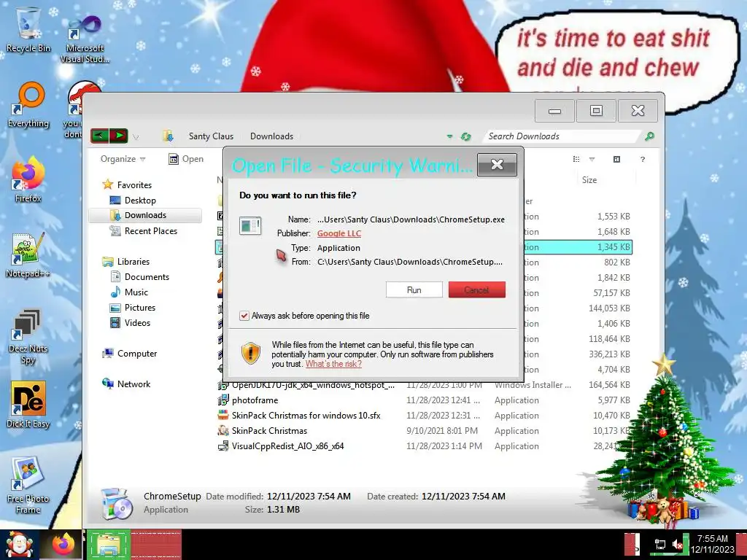Click the muted volume tray icon
Viewport: 747px width, 560px height.
pyautogui.click(x=678, y=544)
